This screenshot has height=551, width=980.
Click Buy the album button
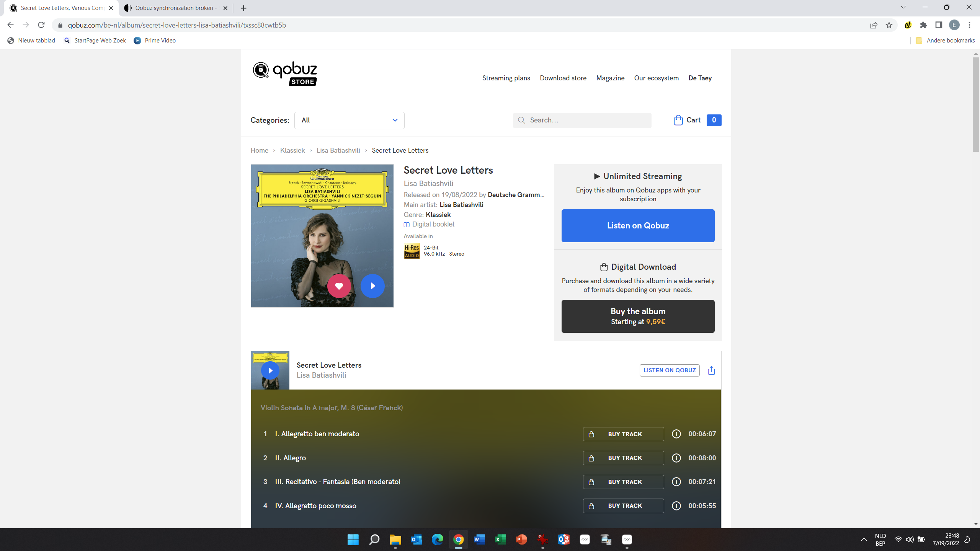[638, 316]
